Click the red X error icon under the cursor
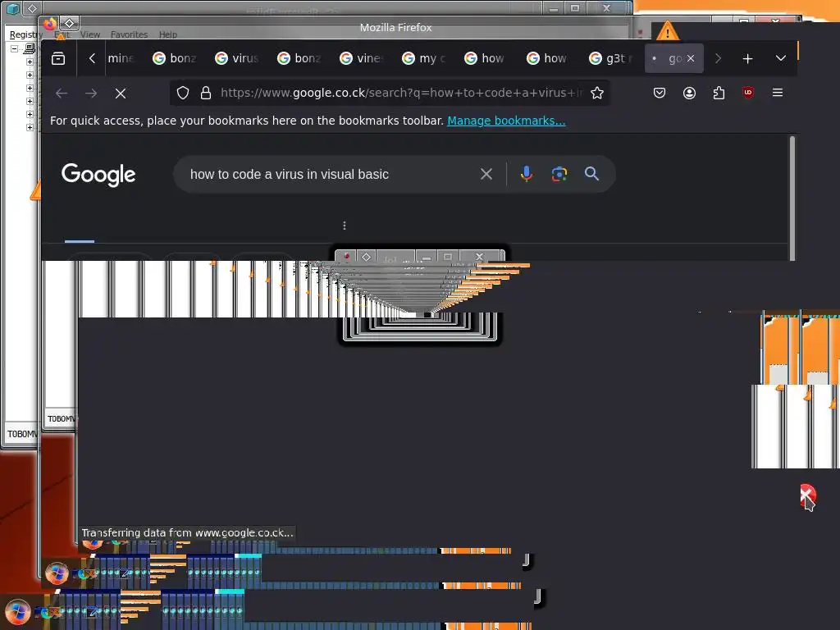This screenshot has height=630, width=840. [808, 495]
